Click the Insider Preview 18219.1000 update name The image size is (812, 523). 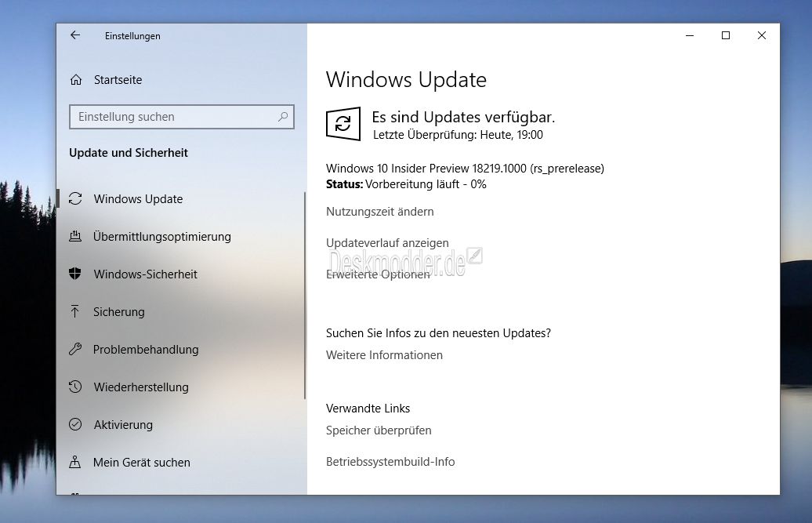(x=465, y=169)
